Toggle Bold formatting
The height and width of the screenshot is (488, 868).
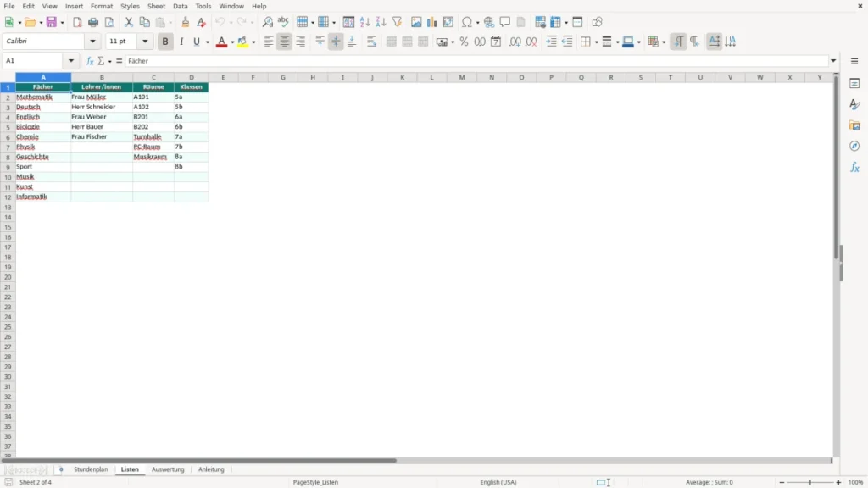coord(165,42)
